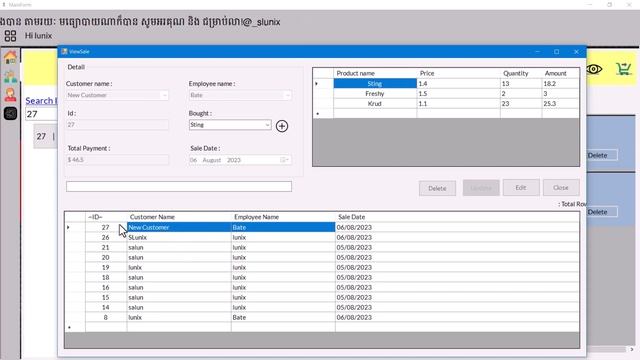
Task: Click the Customer Name column header
Action: pyautogui.click(x=179, y=217)
